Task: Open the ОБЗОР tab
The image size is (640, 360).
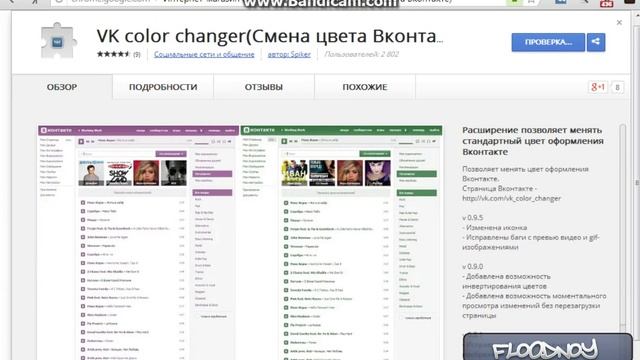Action: click(62, 87)
